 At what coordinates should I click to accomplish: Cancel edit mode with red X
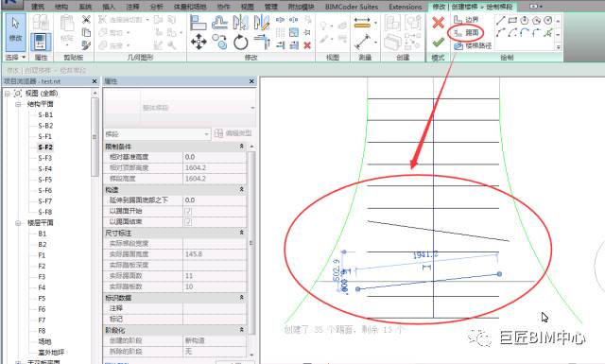(438, 23)
